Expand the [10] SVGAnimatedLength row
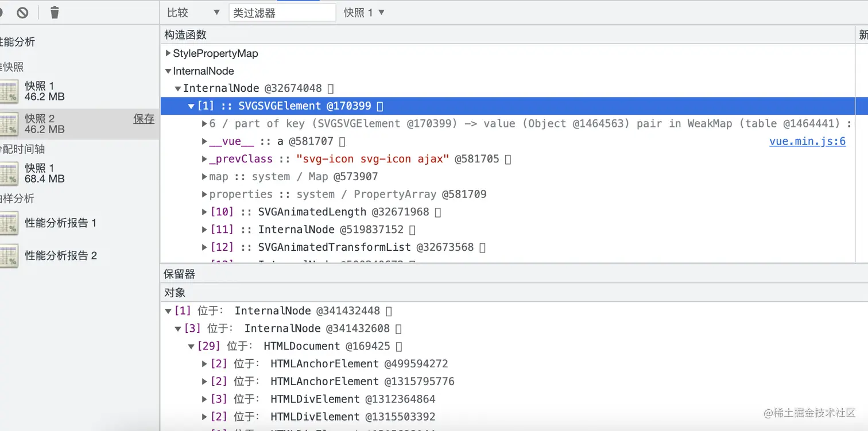Viewport: 868px width, 431px height. coord(204,212)
